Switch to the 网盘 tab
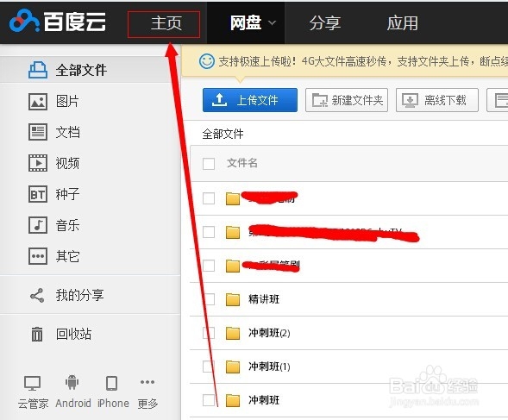This screenshot has height=420, width=508. point(246,22)
